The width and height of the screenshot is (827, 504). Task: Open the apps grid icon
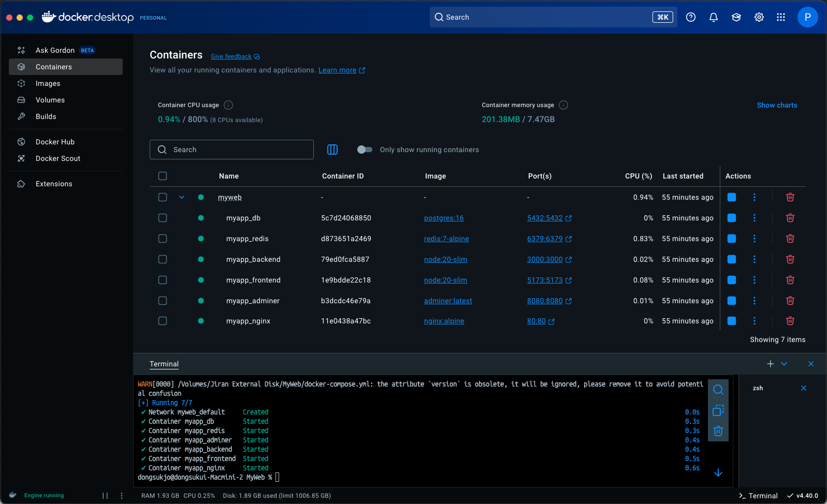point(781,17)
